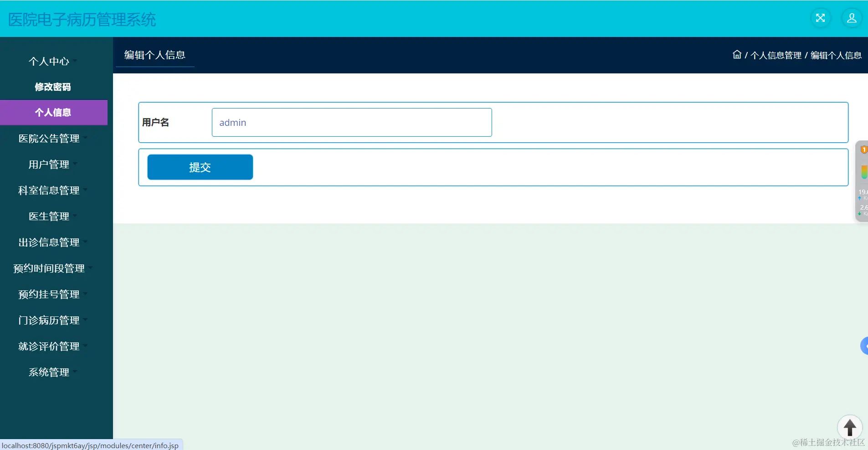The image size is (868, 450).
Task: Select 个人信息 submenu item
Action: point(53,112)
